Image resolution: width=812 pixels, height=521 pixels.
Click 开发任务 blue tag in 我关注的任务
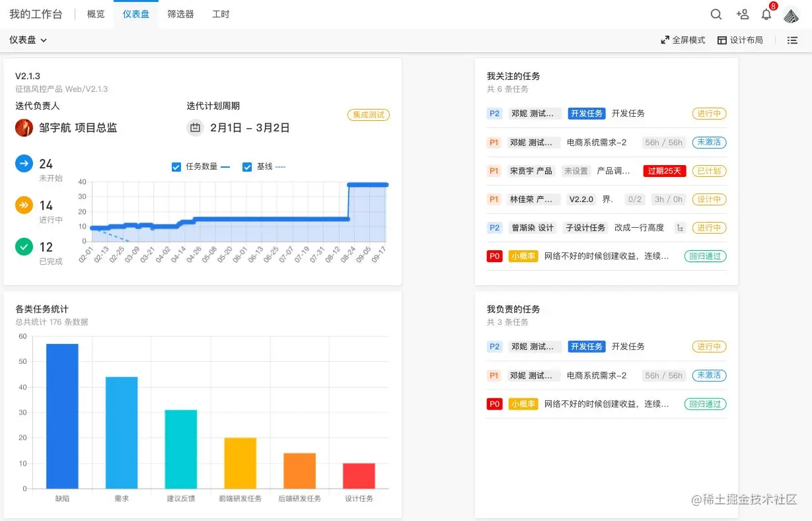(x=587, y=114)
